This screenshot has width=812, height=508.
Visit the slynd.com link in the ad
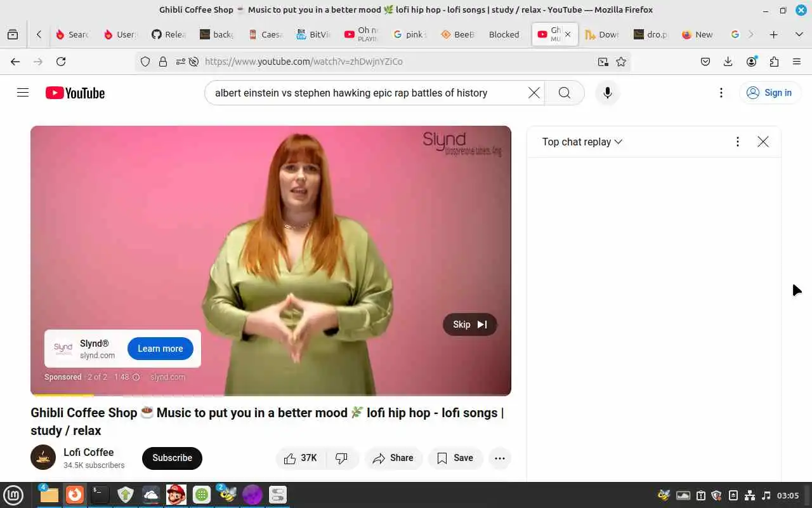[167, 377]
